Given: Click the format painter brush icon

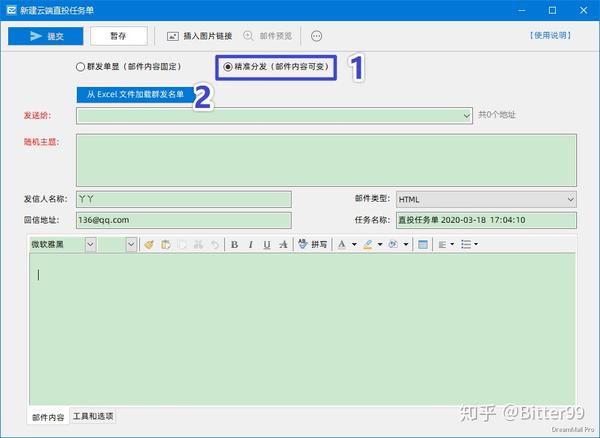Looking at the screenshot, I should [x=149, y=244].
